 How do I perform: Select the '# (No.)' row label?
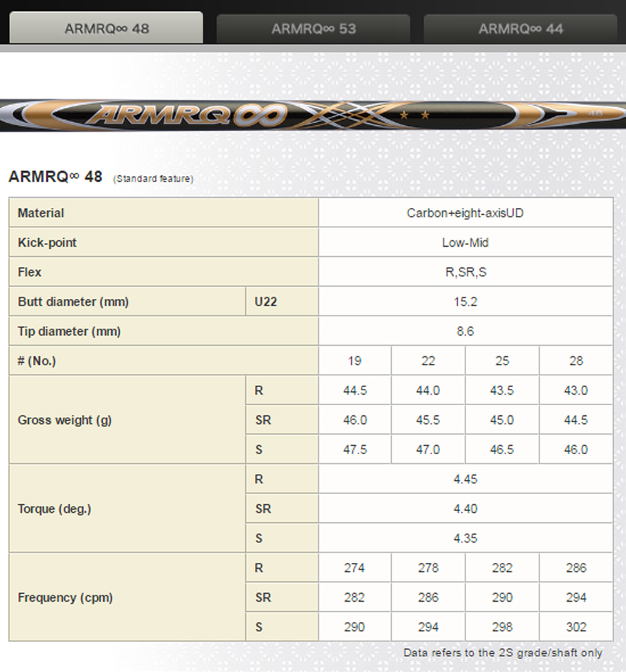pos(37,361)
